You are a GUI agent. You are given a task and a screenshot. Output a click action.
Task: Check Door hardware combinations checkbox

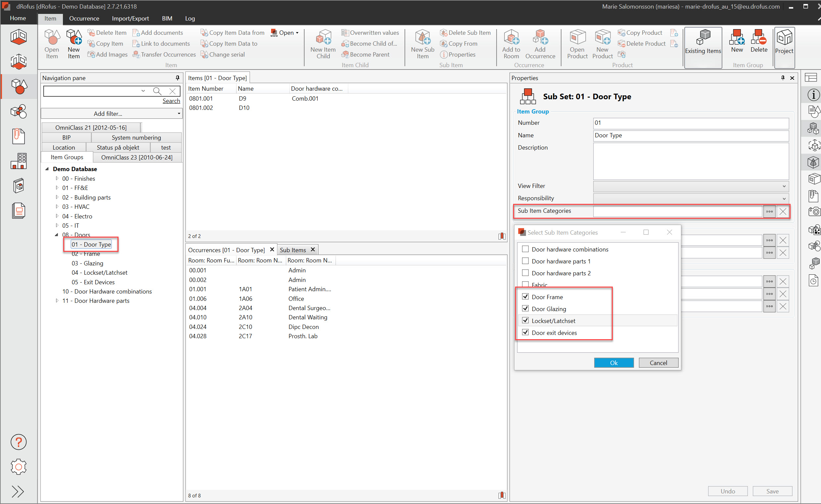point(525,249)
